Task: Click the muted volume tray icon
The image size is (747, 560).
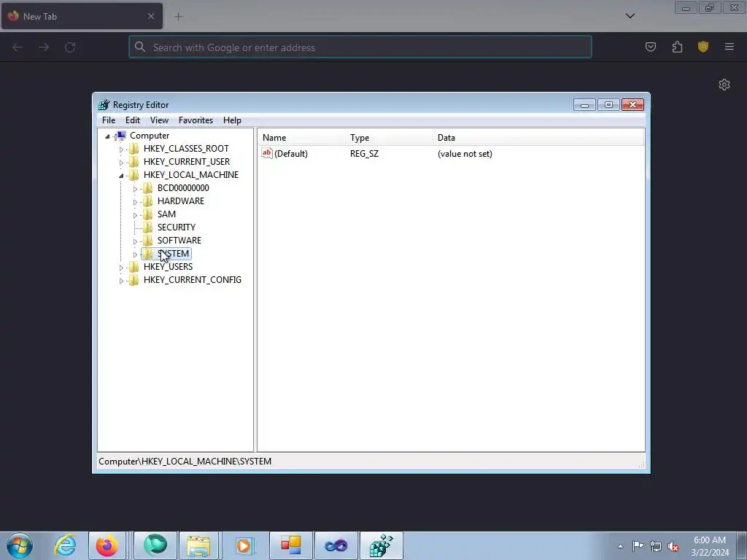Action: pos(673,546)
